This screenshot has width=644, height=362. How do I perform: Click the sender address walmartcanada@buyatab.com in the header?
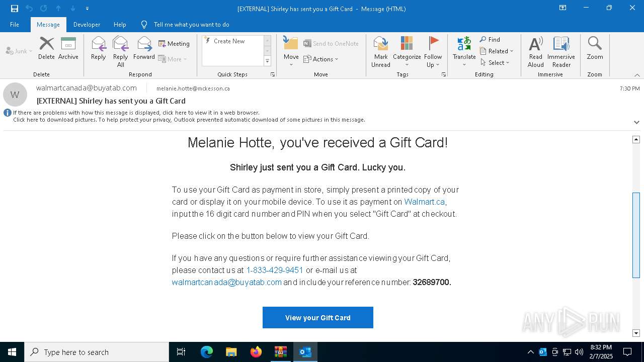(x=87, y=88)
